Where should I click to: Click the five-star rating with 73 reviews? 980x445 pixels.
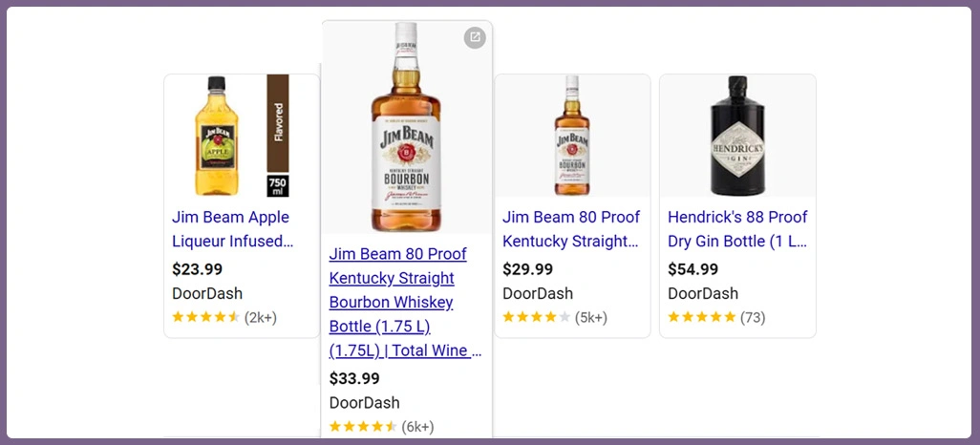tap(702, 317)
